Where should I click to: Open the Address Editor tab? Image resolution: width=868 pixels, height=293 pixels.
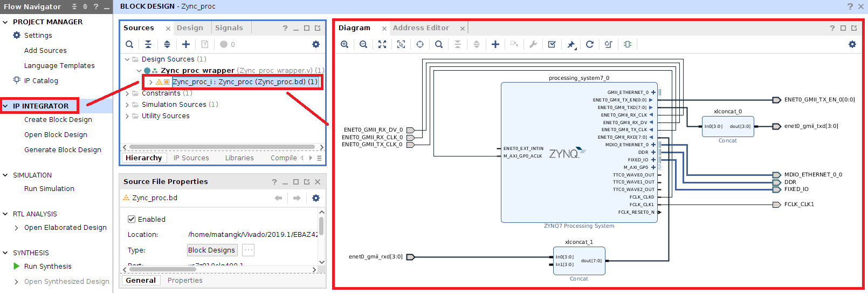(421, 28)
